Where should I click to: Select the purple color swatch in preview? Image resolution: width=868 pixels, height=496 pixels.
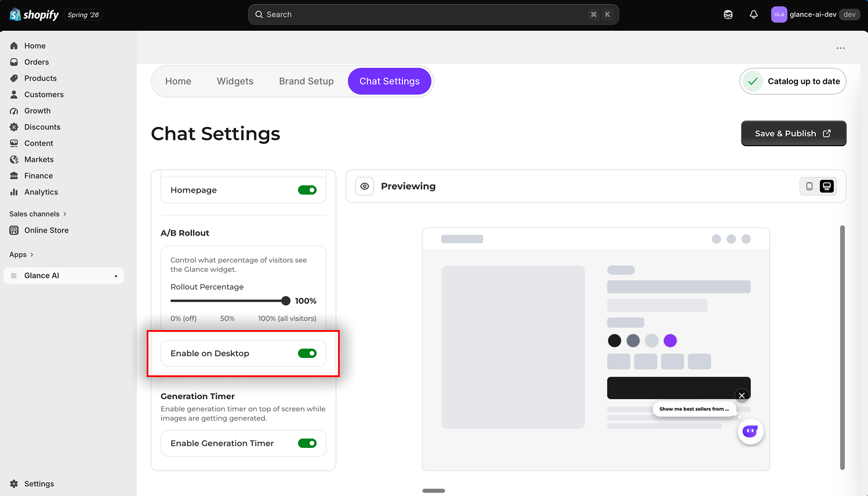(670, 341)
